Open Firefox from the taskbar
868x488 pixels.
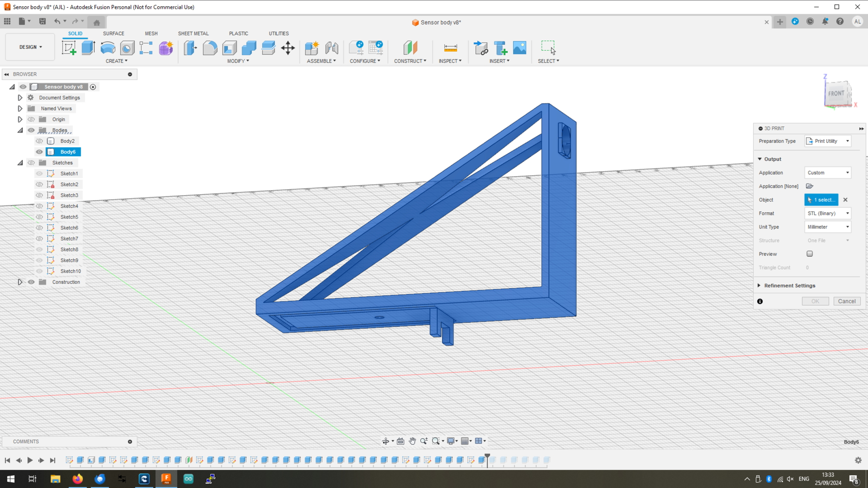click(78, 479)
